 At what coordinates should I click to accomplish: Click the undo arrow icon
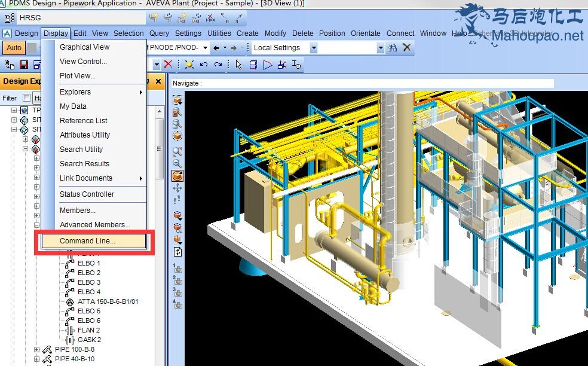[x=204, y=65]
